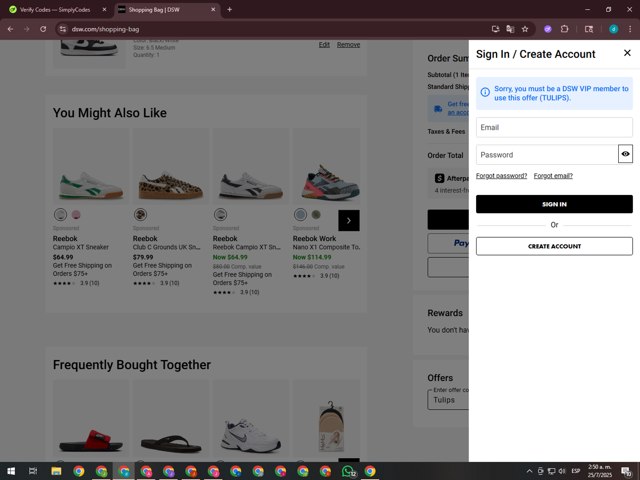
Task: Select pink swatch for Campio XT Sneaker
Action: [x=76, y=215]
